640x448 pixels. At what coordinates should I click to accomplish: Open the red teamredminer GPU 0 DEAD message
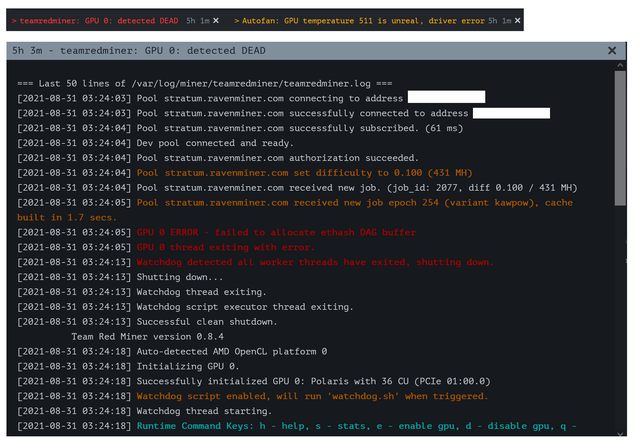pos(95,20)
